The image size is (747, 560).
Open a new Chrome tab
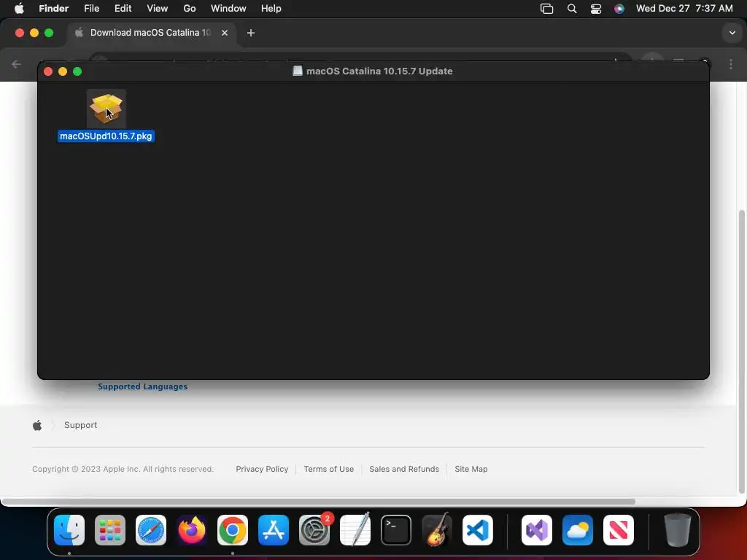point(251,33)
